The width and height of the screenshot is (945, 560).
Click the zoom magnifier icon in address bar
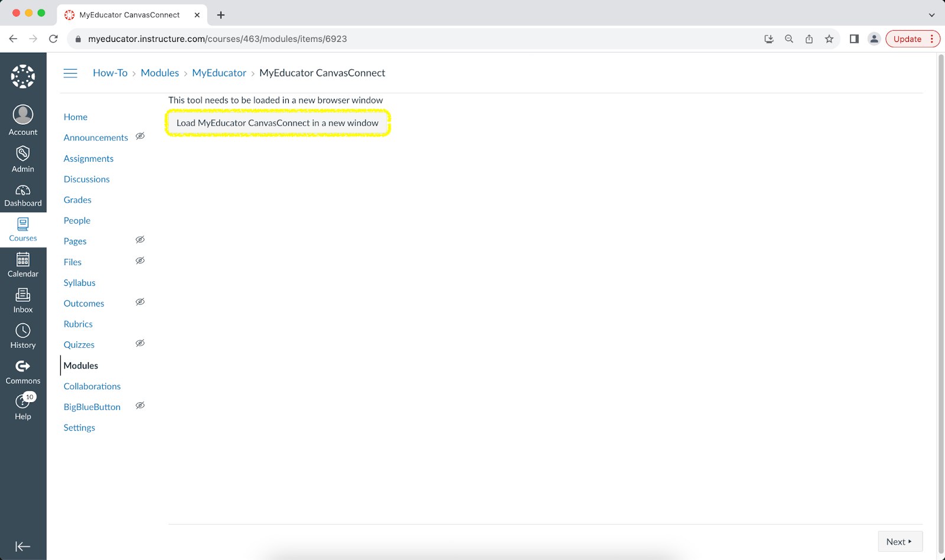789,39
